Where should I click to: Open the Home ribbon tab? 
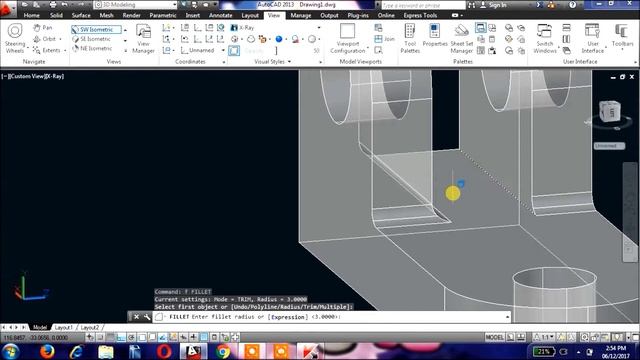31,15
